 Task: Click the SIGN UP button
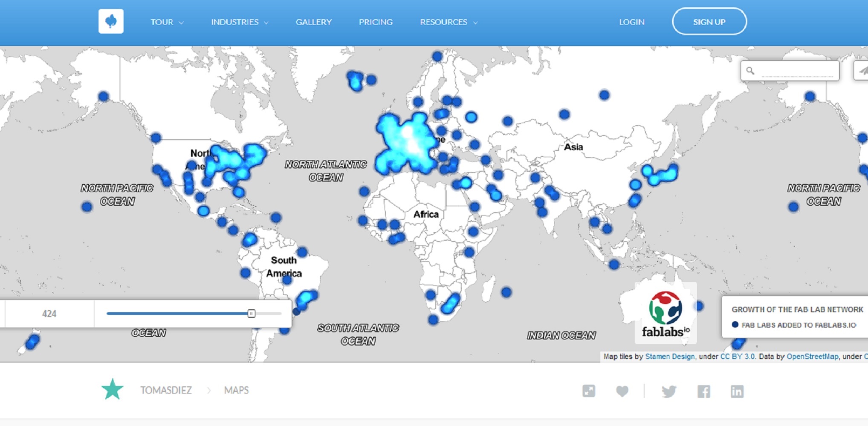click(709, 21)
